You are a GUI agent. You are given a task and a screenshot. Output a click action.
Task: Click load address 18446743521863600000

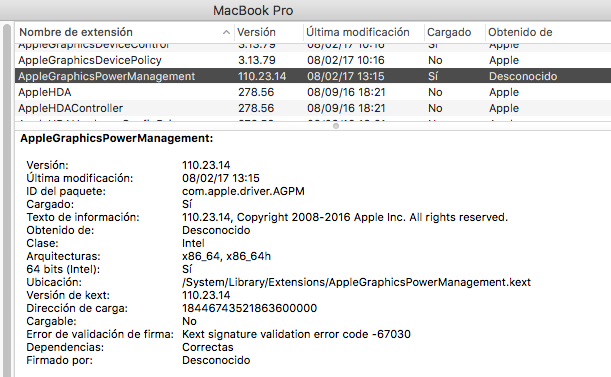coord(249,308)
